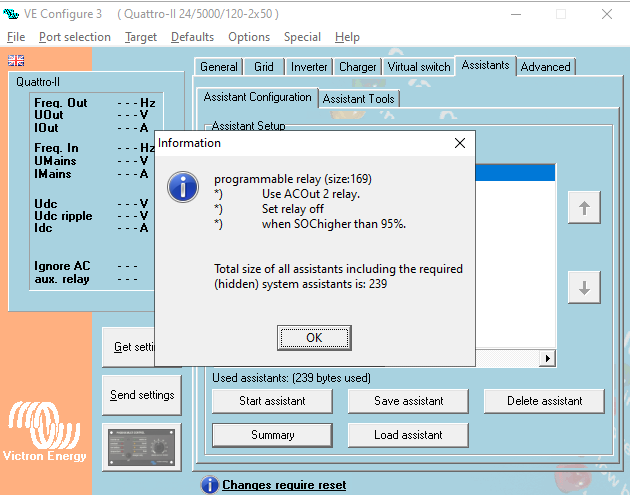This screenshot has width=630, height=495.
Task: Click 'Use ACOut 2 relay.' line
Action: tap(311, 194)
